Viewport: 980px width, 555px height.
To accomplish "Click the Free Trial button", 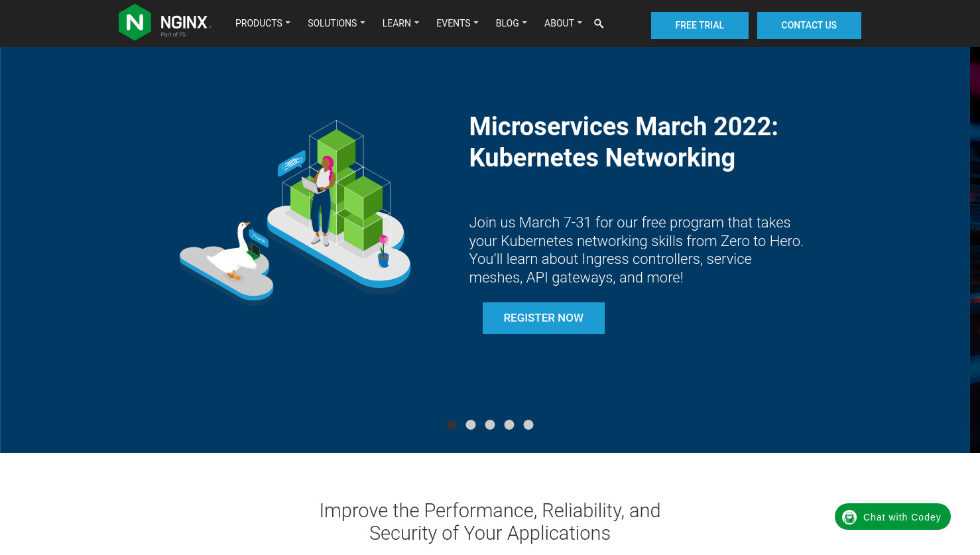I will point(700,25).
